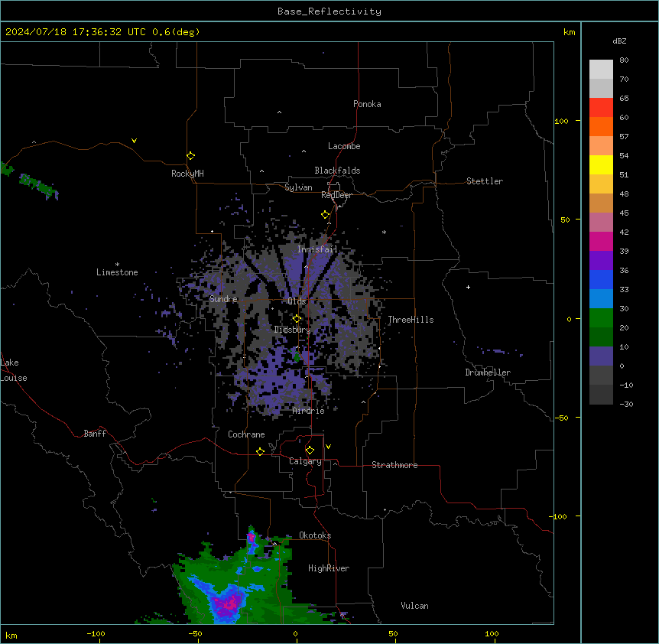Click the Cochrane town label
Image resolution: width=659 pixels, height=644 pixels.
coord(246,434)
